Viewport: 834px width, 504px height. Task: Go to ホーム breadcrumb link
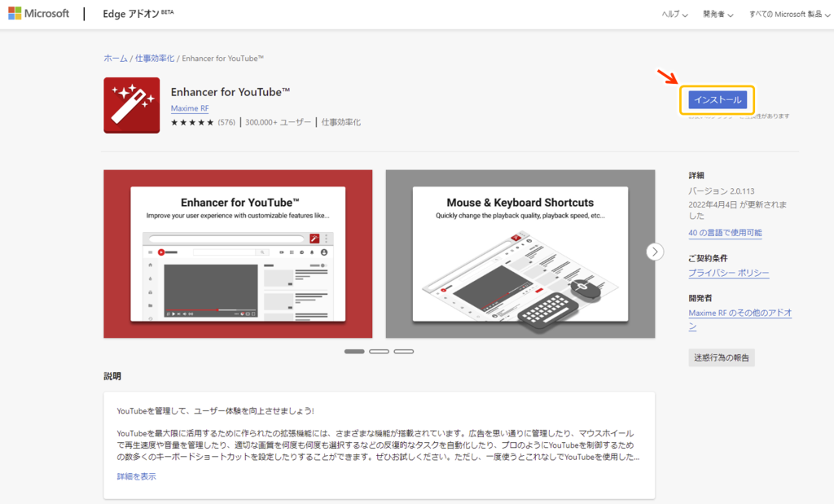[x=116, y=59]
